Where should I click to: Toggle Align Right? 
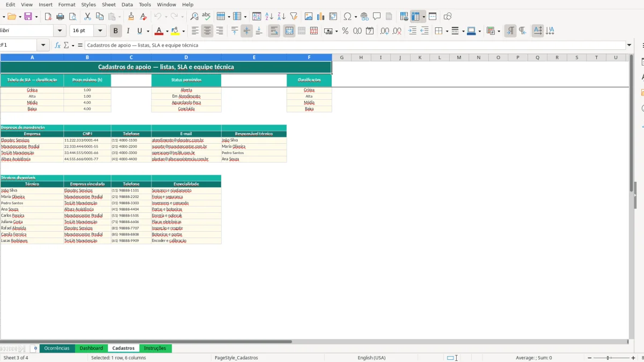(219, 31)
